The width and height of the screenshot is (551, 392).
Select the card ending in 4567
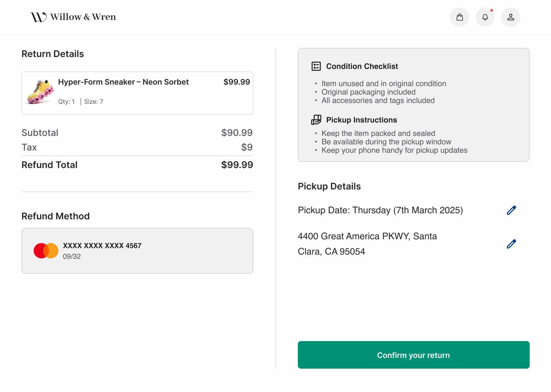coord(137,251)
